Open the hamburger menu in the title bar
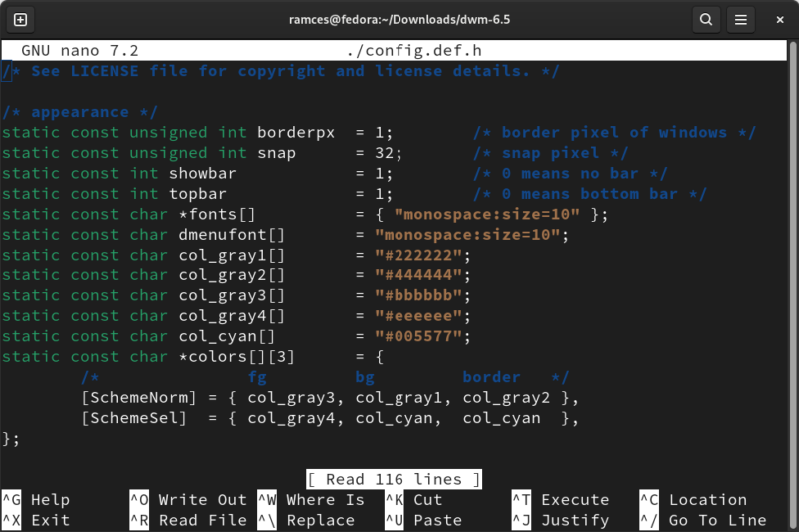 pyautogui.click(x=740, y=20)
